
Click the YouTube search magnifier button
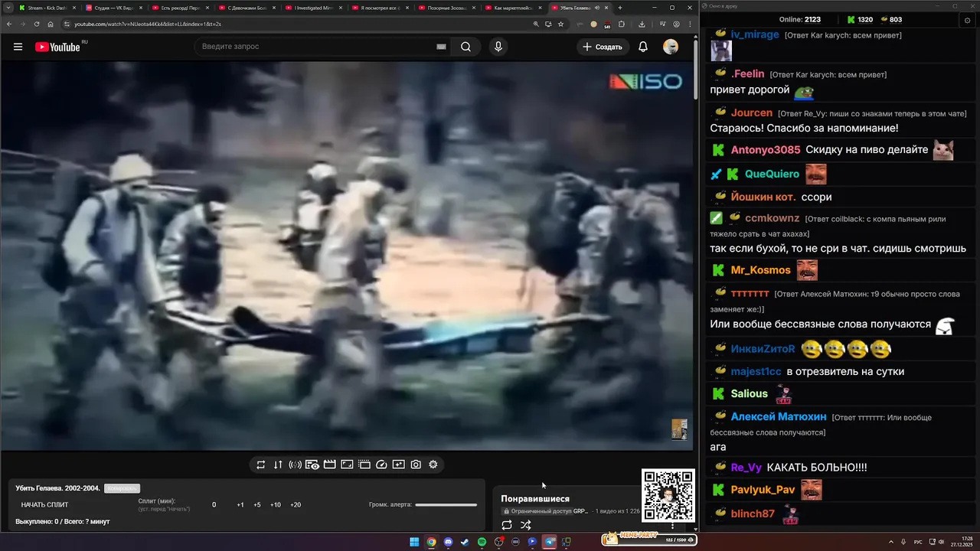465,47
